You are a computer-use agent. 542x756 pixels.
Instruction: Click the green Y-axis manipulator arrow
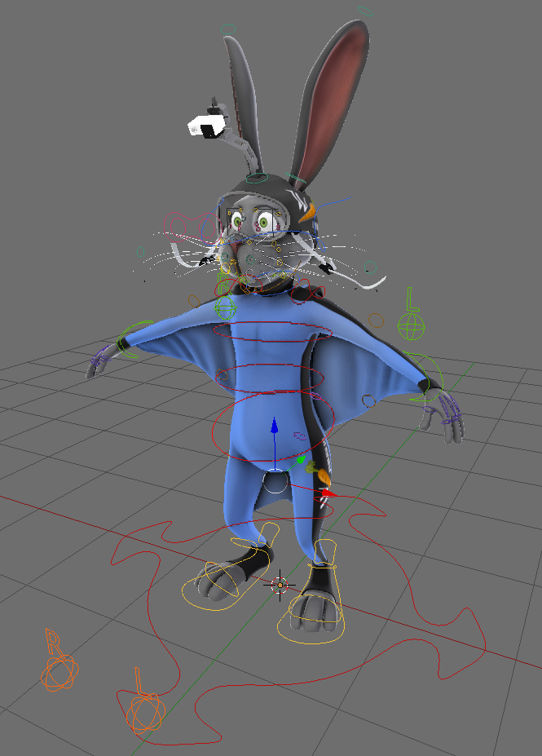pos(301,459)
